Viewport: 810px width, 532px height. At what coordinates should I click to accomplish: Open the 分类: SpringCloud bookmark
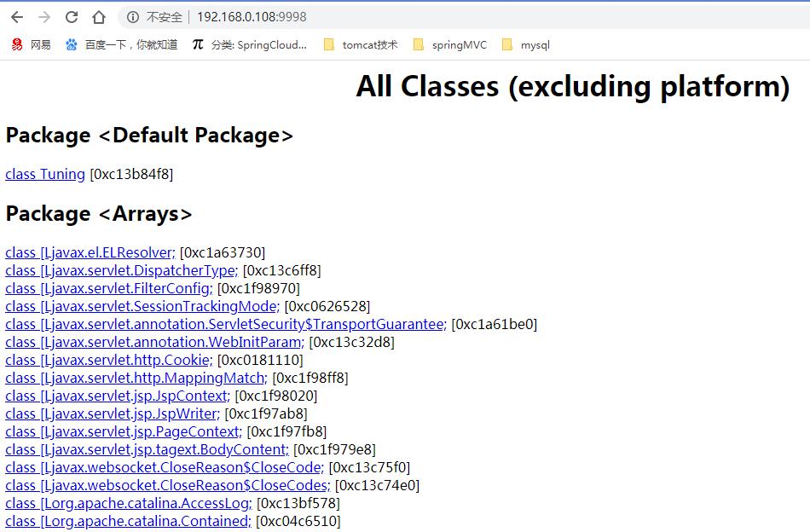click(250, 45)
